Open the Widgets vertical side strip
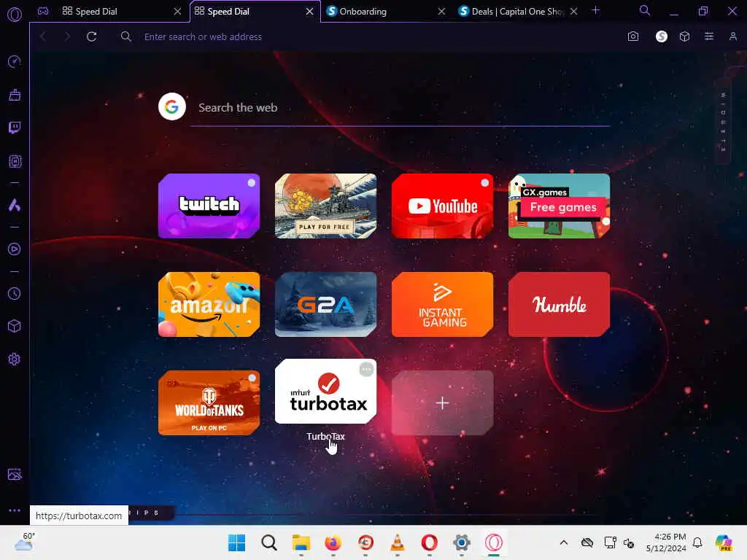The width and height of the screenshot is (747, 560). [x=723, y=122]
